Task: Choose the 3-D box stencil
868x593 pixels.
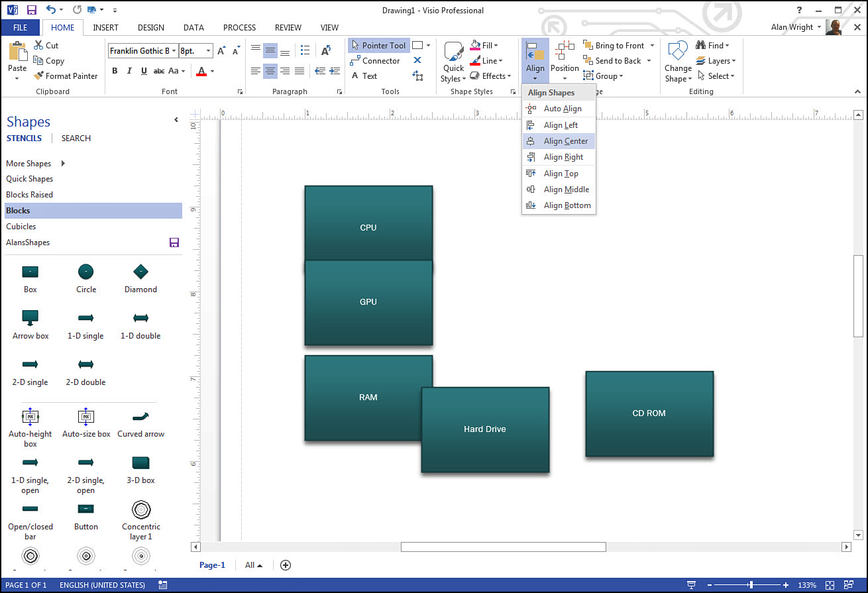Action: (140, 462)
